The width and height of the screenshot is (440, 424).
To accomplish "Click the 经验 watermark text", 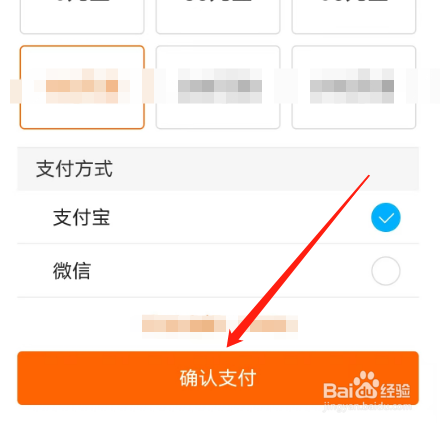I will pos(395,391).
